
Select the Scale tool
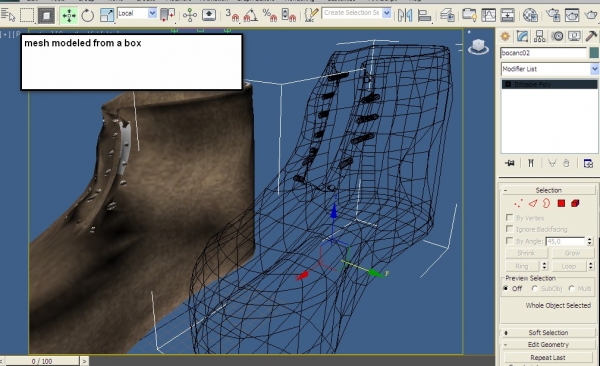point(107,15)
